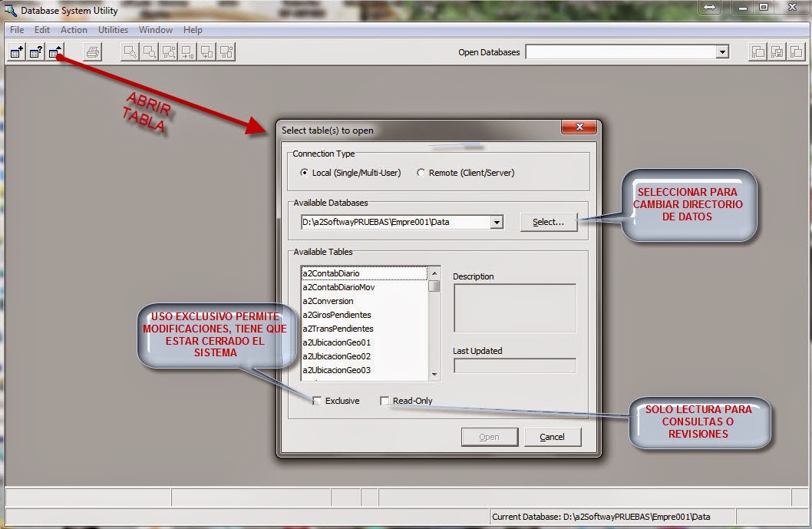Click the search tables magnifier icon
This screenshot has width=812, height=529.
point(149,51)
